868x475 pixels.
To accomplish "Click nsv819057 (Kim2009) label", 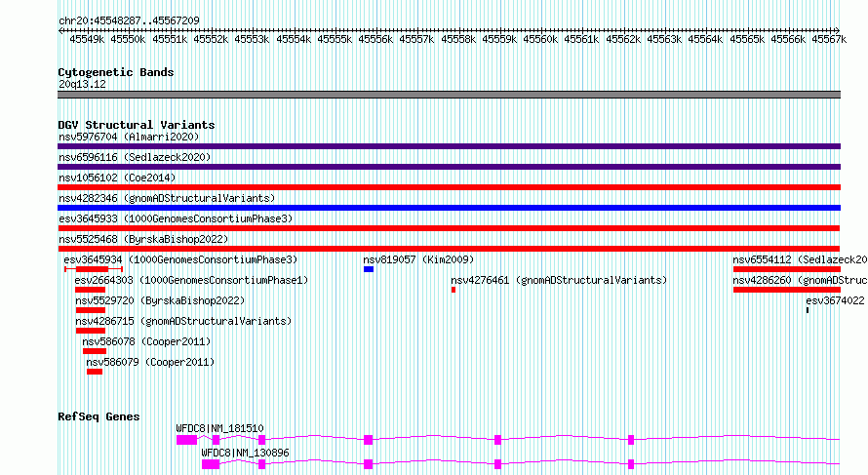I will pyautogui.click(x=419, y=259).
